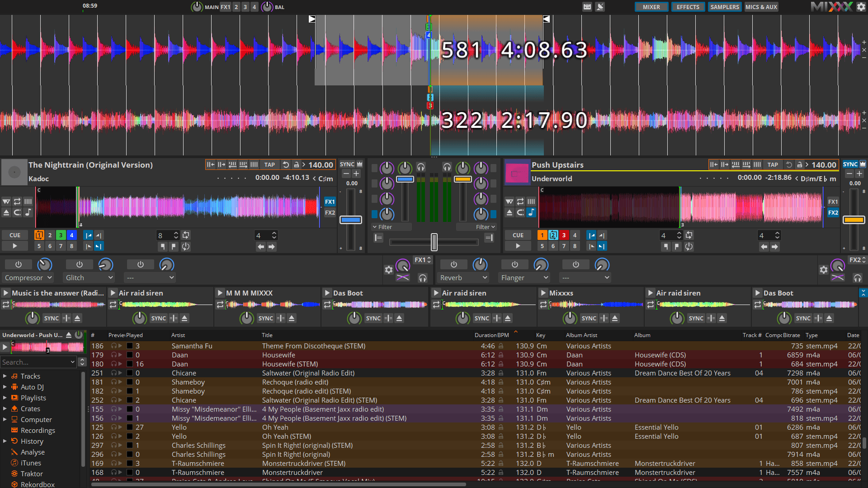868x488 pixels.
Task: Click the repeat/loop icon on the left deck
Action: tap(17, 202)
